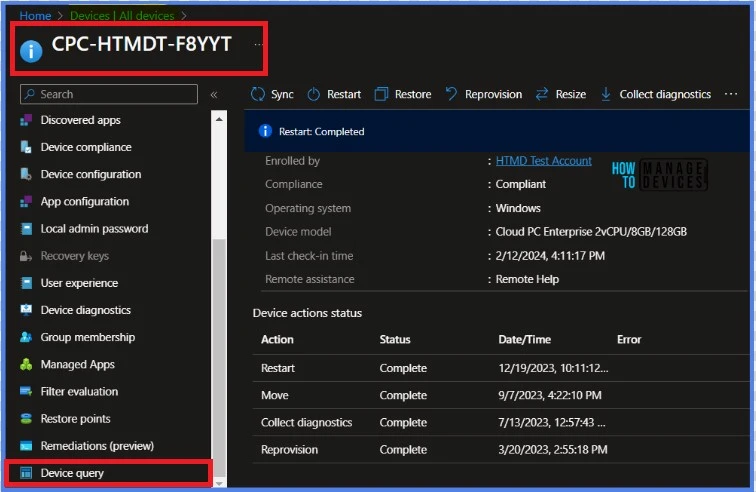Viewport: 756px width, 492px height.
Task: Click the Restart button label
Action: pos(344,94)
